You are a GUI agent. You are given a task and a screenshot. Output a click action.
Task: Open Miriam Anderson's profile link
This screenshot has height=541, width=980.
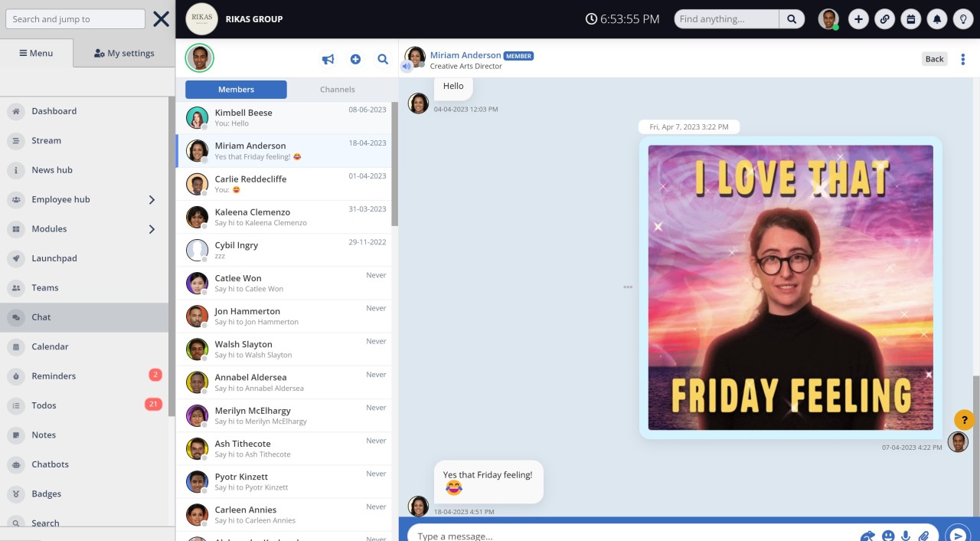click(x=467, y=55)
